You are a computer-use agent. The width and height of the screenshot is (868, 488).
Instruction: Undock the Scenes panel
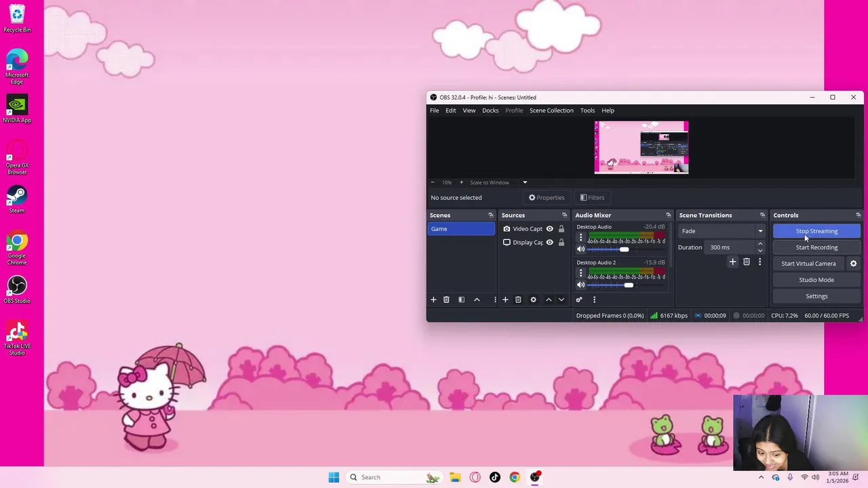(491, 216)
